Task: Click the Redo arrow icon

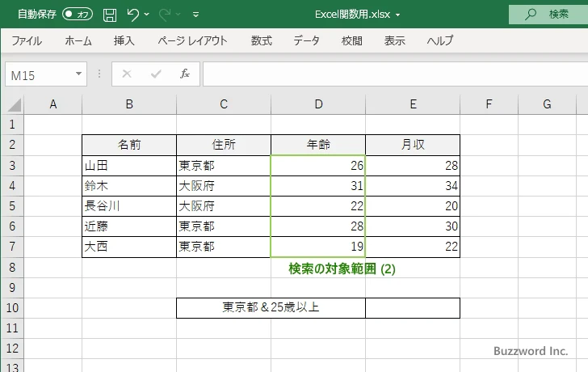Action: point(165,15)
